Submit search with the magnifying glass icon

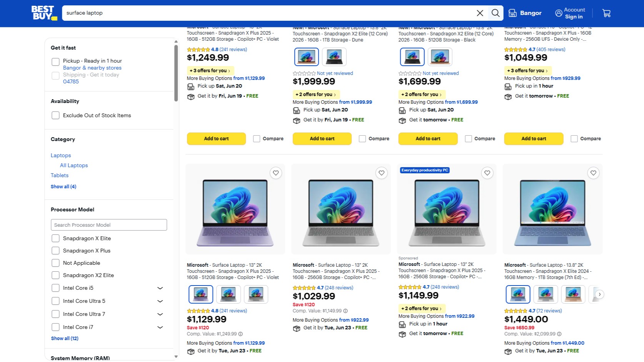pyautogui.click(x=496, y=13)
